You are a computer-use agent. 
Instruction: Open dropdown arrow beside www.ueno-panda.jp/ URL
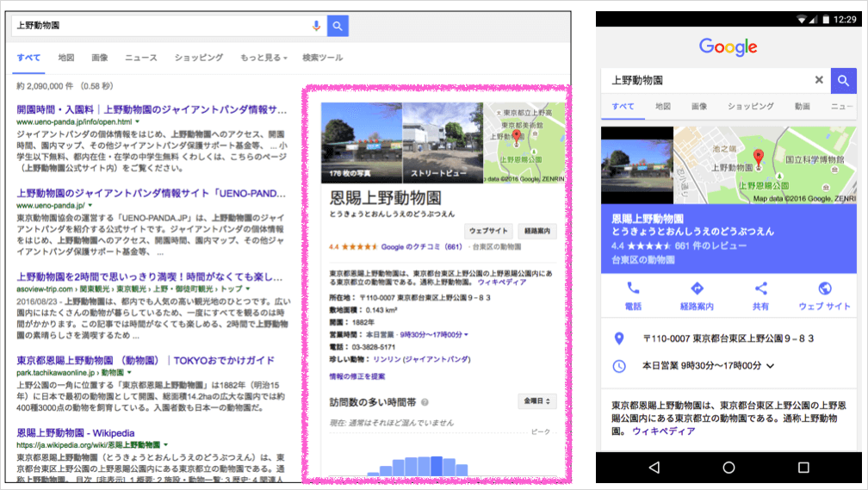(x=90, y=206)
